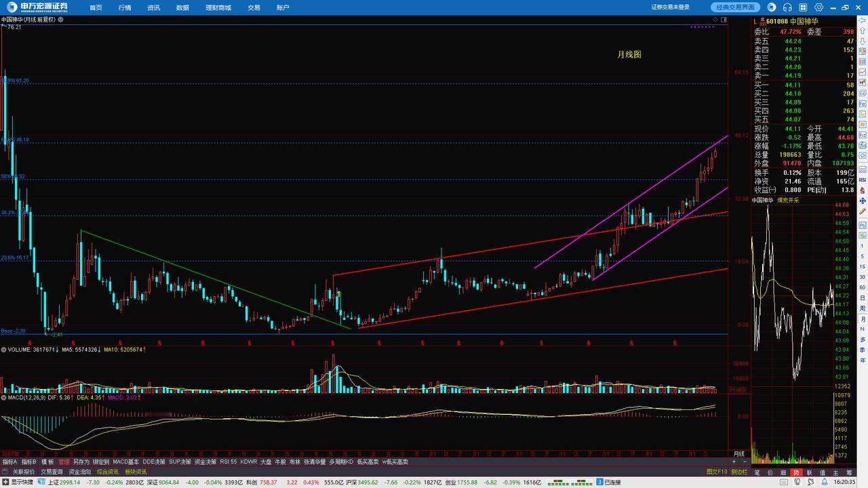The height and width of the screenshot is (488, 868).
Task: Click the RSI label in right sidebar
Action: [862, 180]
